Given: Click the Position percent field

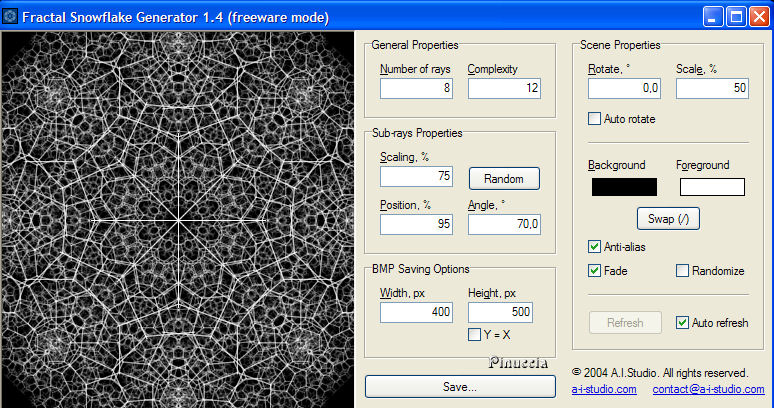Looking at the screenshot, I should pos(416,224).
